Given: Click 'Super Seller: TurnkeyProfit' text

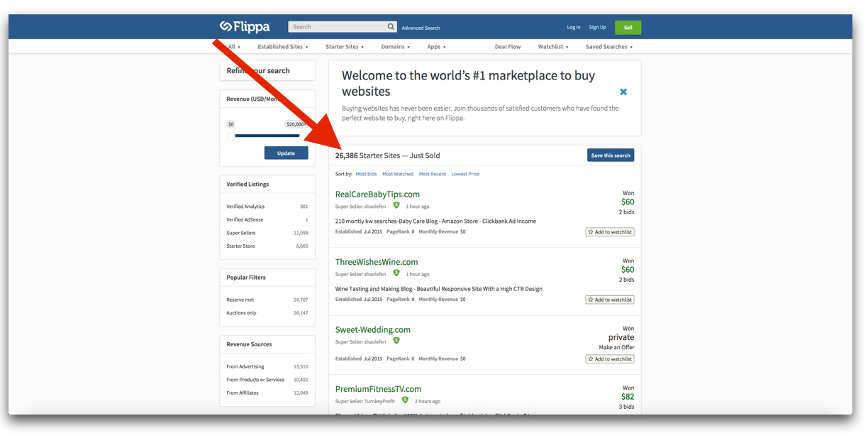Looking at the screenshot, I should 366,401.
